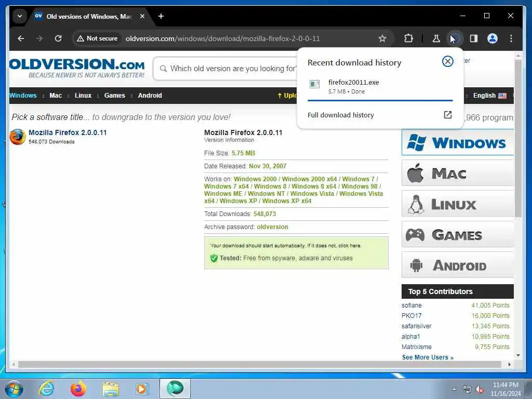Image resolution: width=532 pixels, height=399 pixels.
Task: Click the Games platform banner
Action: coord(457,234)
